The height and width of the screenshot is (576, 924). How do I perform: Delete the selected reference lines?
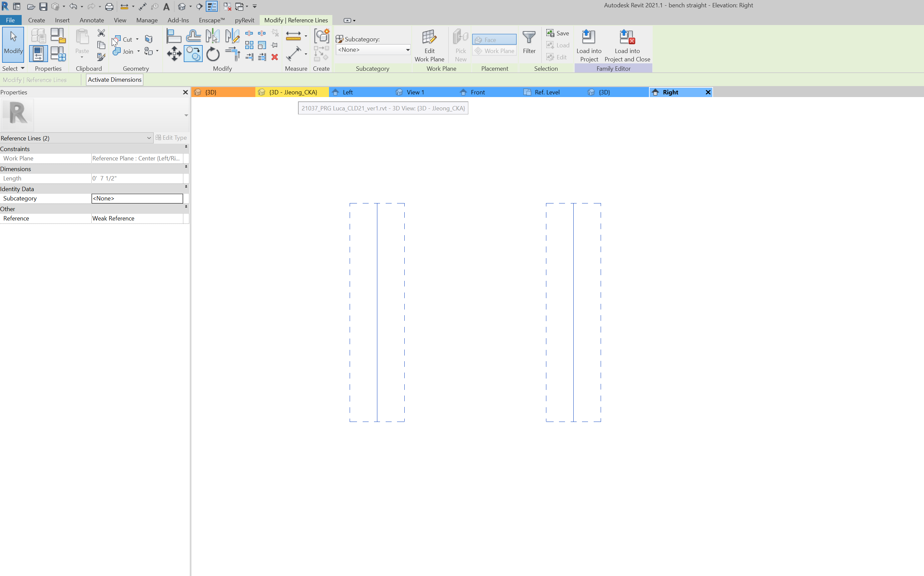(x=275, y=57)
